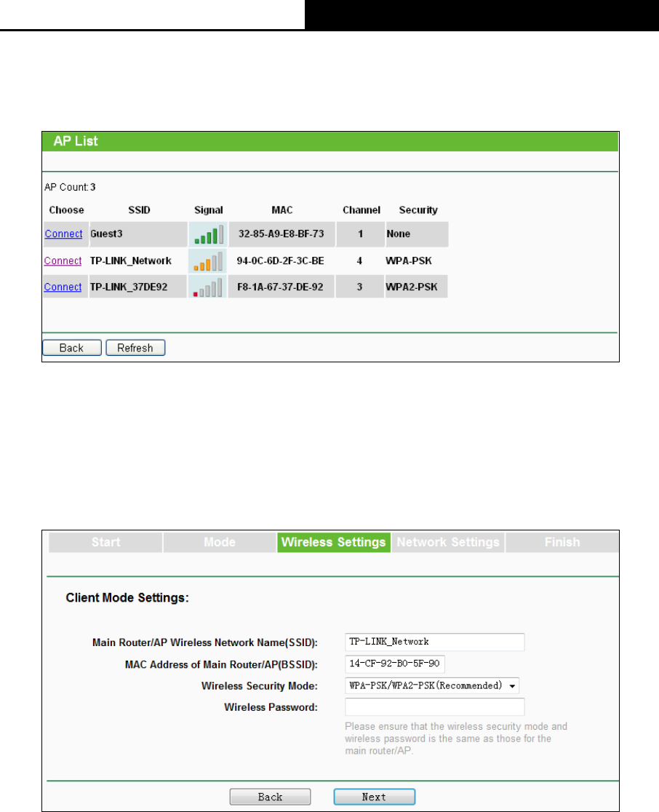Click the BSSID MAC address field
Viewport: 659px width, 812px height.
[394, 664]
